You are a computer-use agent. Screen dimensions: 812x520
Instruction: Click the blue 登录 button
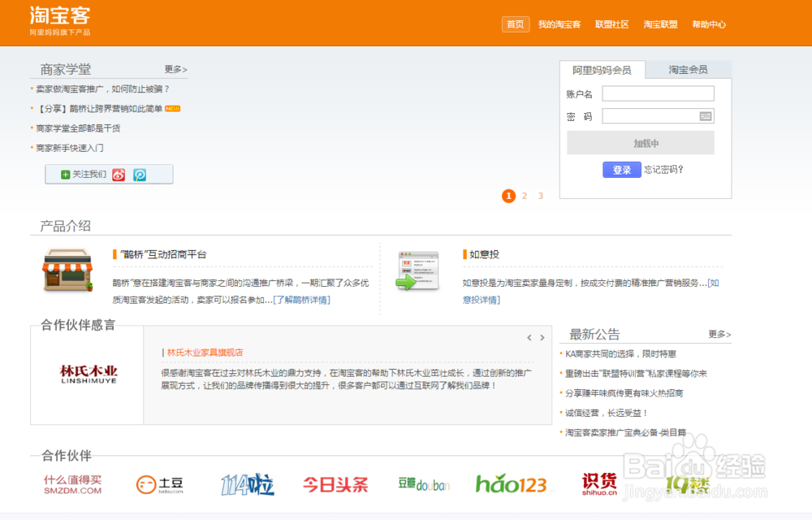coord(622,170)
